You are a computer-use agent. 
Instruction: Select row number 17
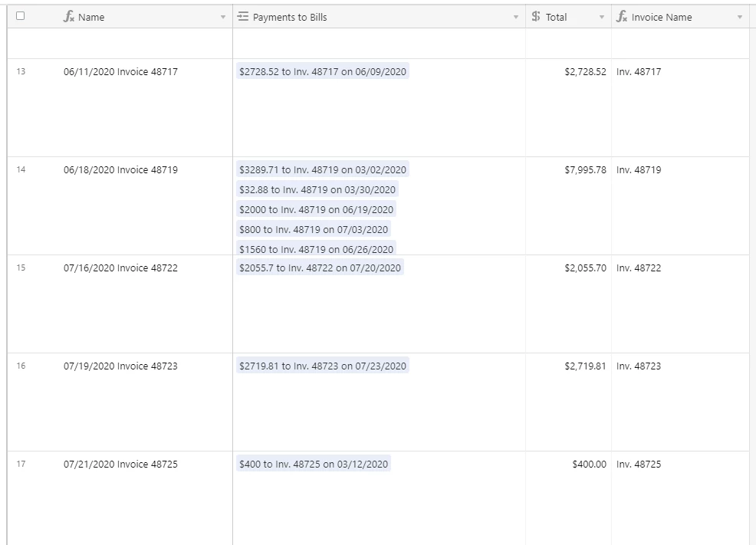tap(21, 464)
